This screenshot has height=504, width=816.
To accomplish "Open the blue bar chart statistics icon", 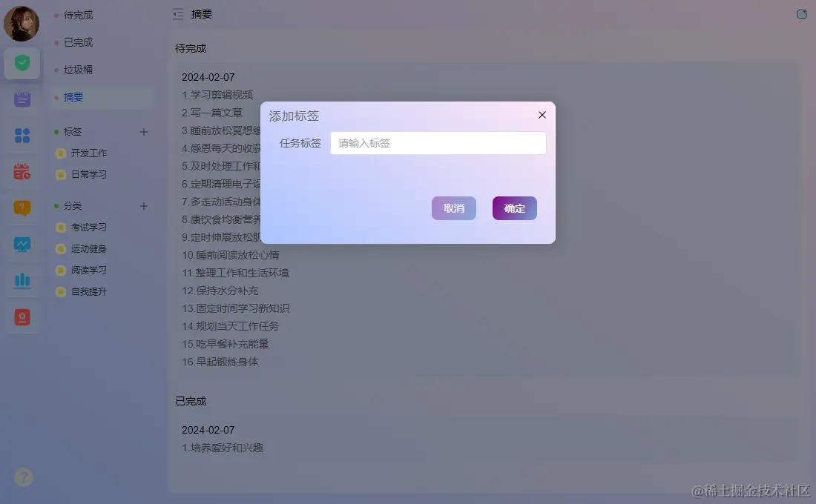I will (x=22, y=281).
